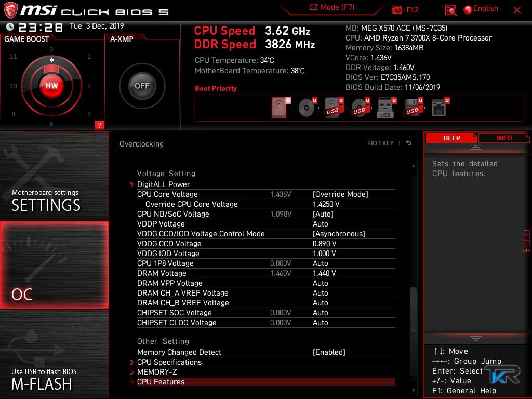This screenshot has width=532, height=399.
Task: Open Memory Changed Detect [Enabled] dropdown
Action: (x=329, y=352)
